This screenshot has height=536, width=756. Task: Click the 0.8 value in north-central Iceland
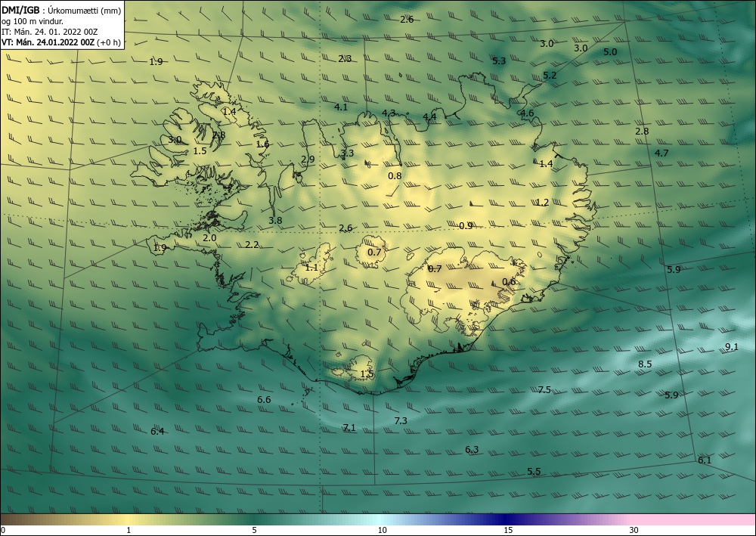395,176
